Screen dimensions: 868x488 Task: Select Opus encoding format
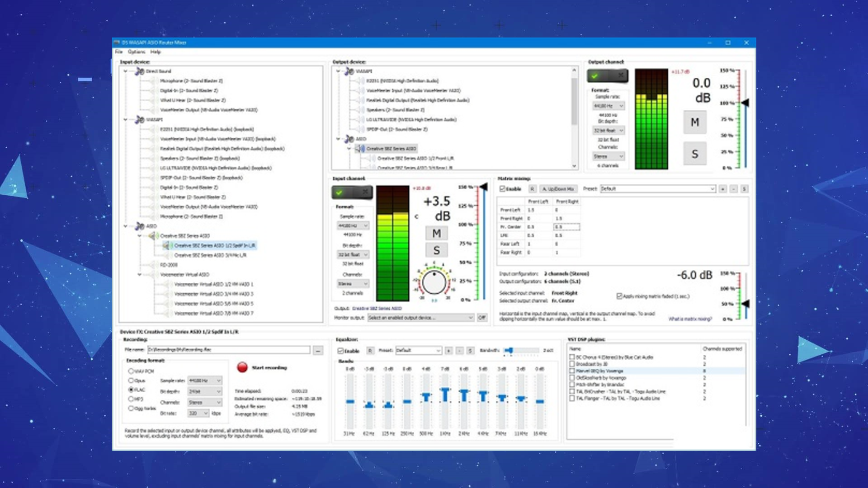131,380
